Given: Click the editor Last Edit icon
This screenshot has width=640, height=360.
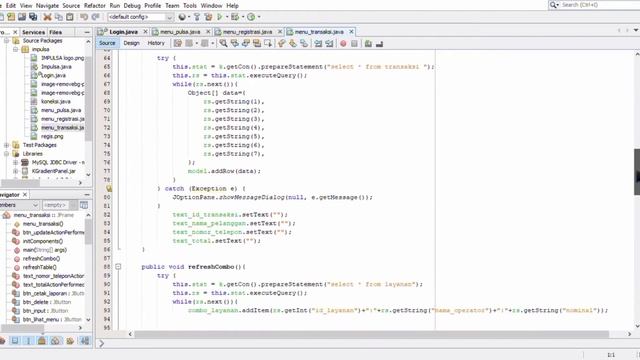Looking at the screenshot, I should pyautogui.click(x=178, y=43).
